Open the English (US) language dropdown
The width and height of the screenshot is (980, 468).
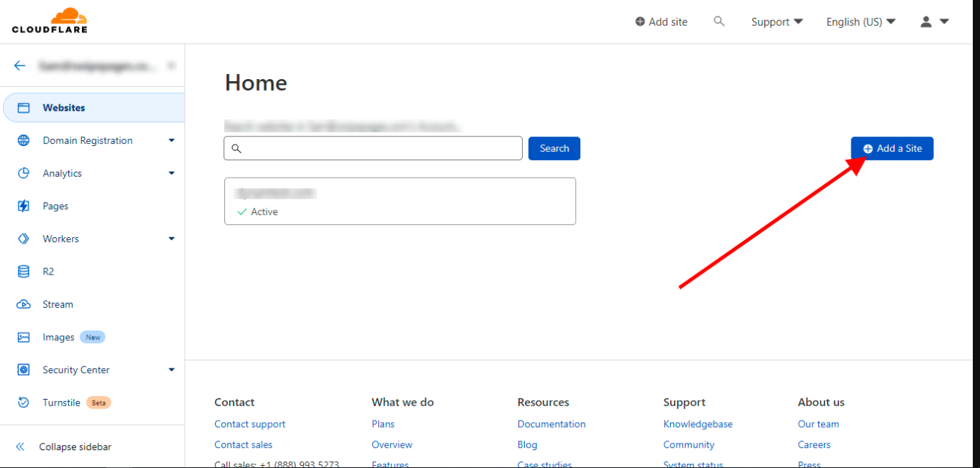pyautogui.click(x=861, y=22)
